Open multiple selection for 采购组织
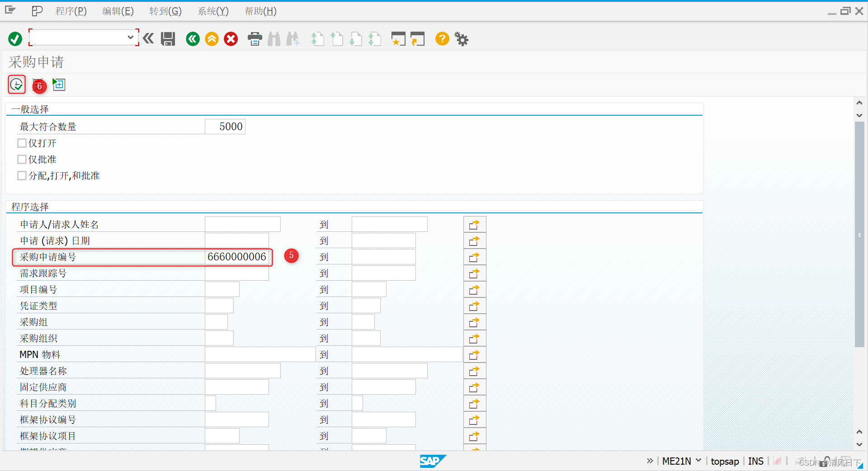 coord(475,338)
